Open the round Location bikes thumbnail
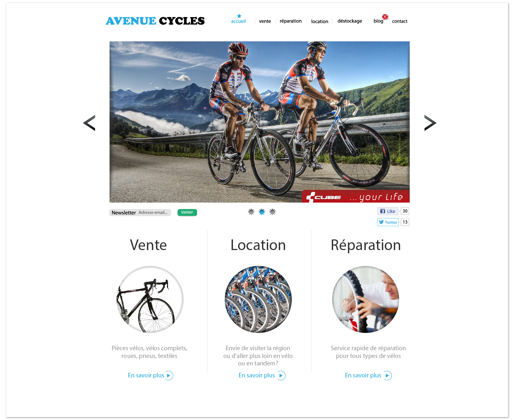 (x=258, y=299)
